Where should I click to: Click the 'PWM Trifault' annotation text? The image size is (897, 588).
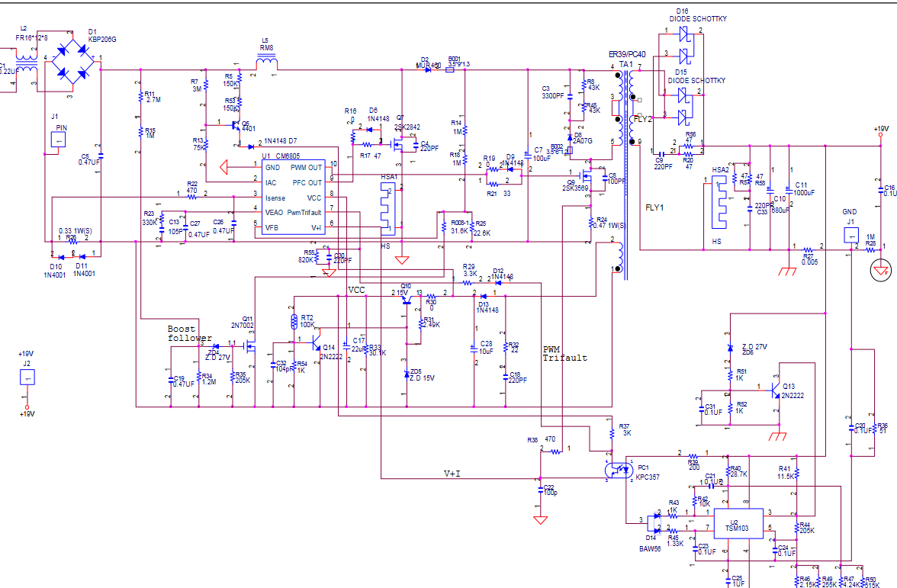(564, 354)
